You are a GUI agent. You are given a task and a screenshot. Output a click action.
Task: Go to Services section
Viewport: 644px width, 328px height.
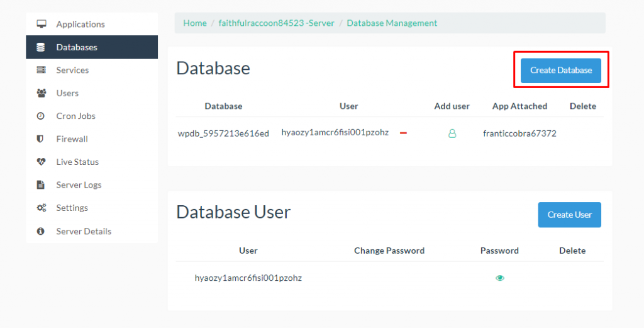point(92,70)
